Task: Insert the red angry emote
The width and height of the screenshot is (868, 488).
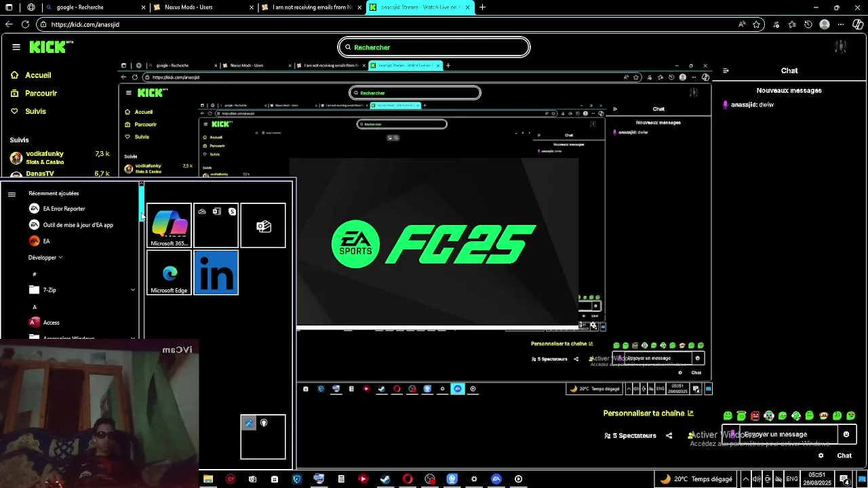Action: 755,415
